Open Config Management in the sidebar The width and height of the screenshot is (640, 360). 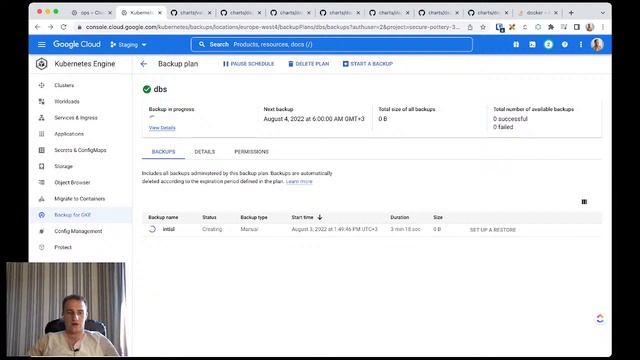pos(78,231)
